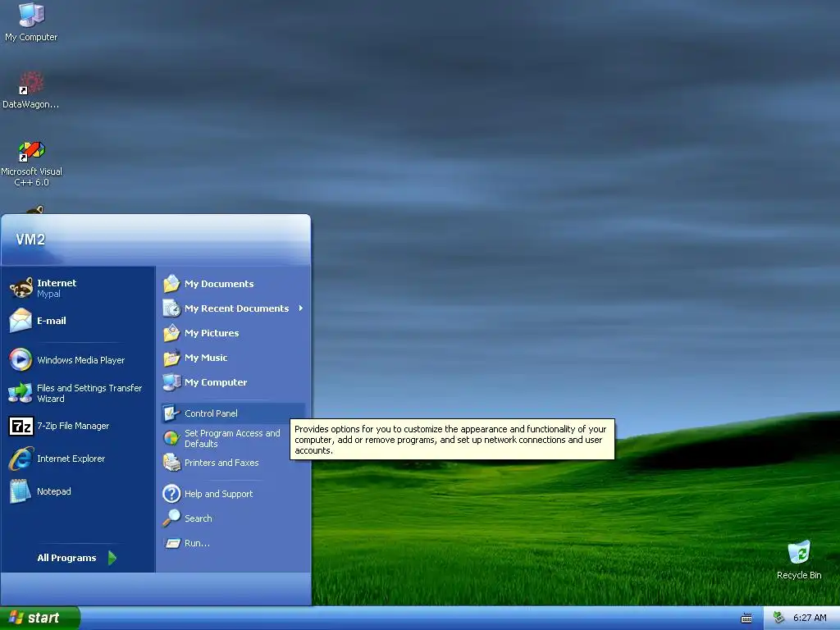Click the Control Panel icon
Viewport: 840px width, 630px height.
171,413
